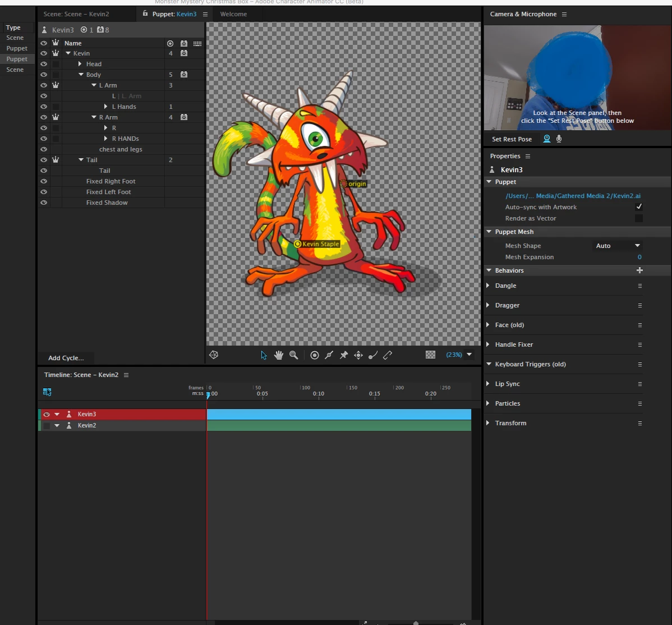Select the Hand tool
Screen dimensions: 672x625
[279, 355]
